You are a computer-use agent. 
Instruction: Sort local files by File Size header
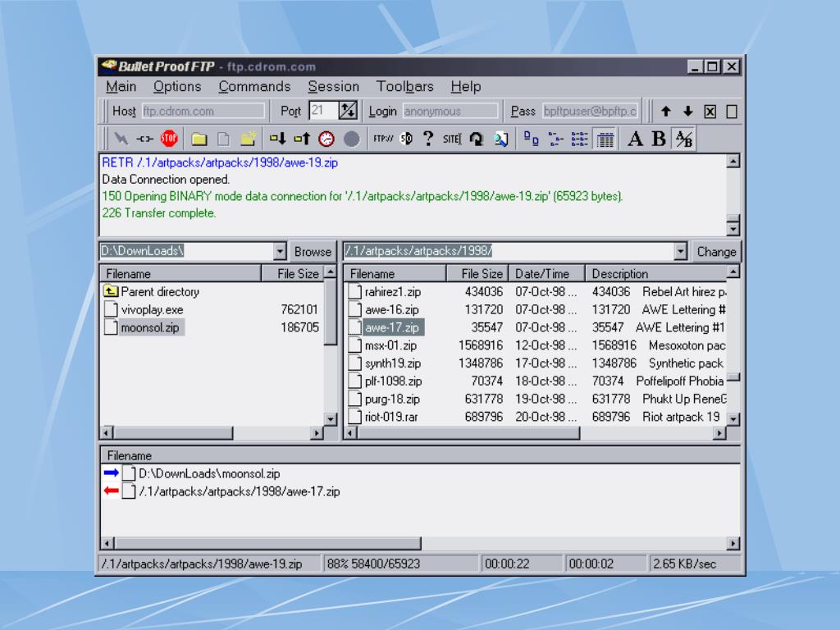294,274
